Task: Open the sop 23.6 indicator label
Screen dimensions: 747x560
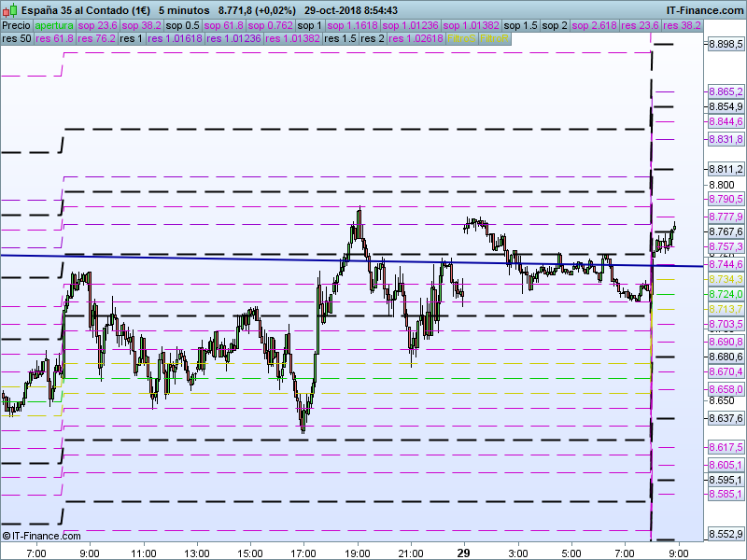Action: pos(98,26)
